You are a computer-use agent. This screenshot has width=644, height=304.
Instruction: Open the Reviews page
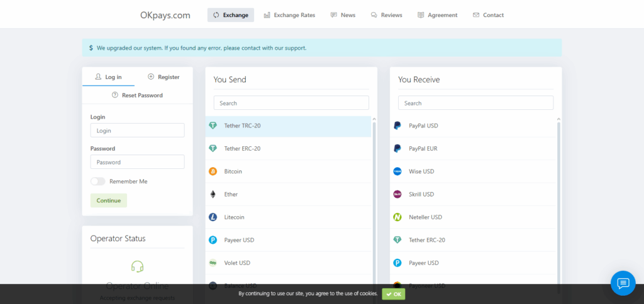click(x=387, y=15)
